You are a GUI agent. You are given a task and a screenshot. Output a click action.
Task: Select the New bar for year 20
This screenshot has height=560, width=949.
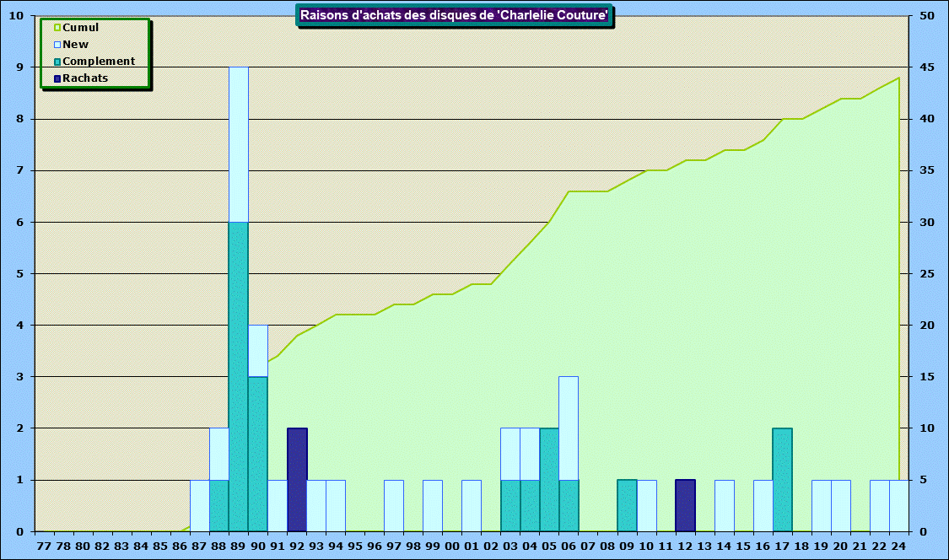coord(840,505)
